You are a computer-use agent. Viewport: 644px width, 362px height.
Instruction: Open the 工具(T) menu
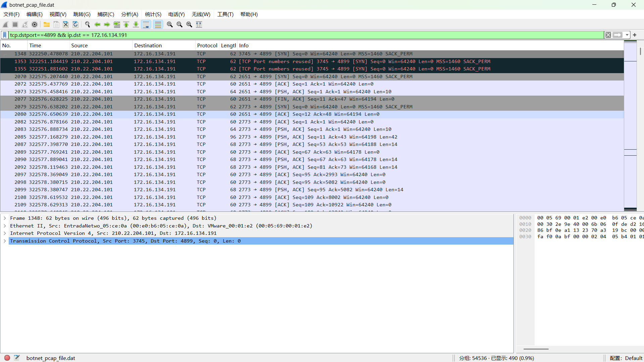point(225,14)
